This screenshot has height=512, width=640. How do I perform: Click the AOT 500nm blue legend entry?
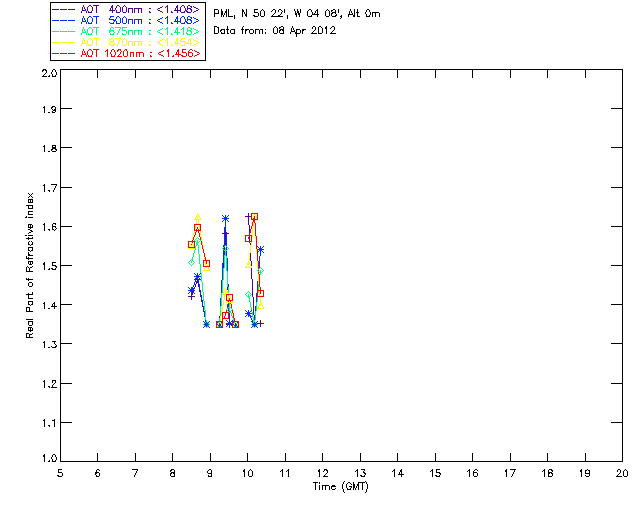click(x=127, y=20)
